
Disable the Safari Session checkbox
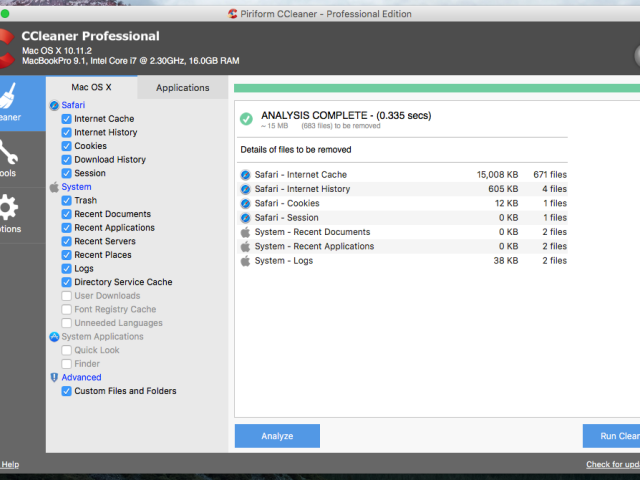click(x=67, y=173)
